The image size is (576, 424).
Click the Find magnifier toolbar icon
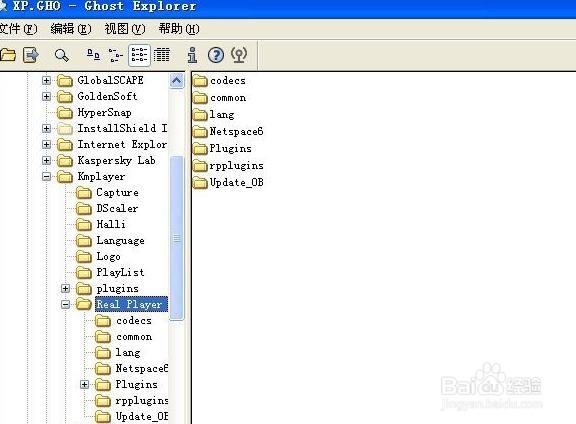click(x=61, y=55)
